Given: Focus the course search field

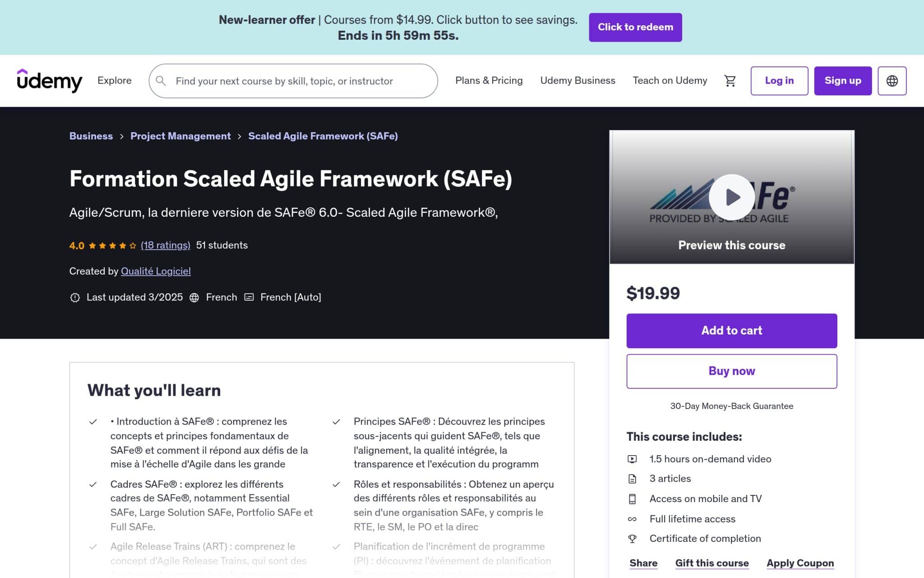Looking at the screenshot, I should 293,81.
